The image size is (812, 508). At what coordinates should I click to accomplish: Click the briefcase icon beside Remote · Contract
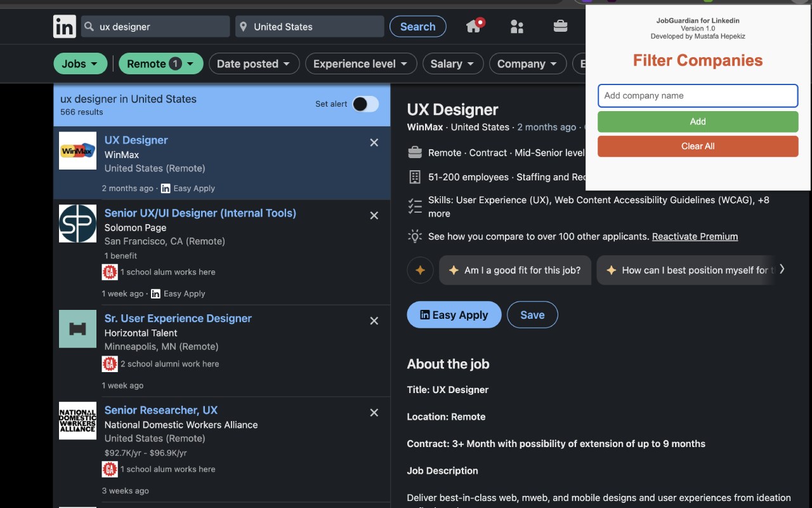(x=415, y=152)
